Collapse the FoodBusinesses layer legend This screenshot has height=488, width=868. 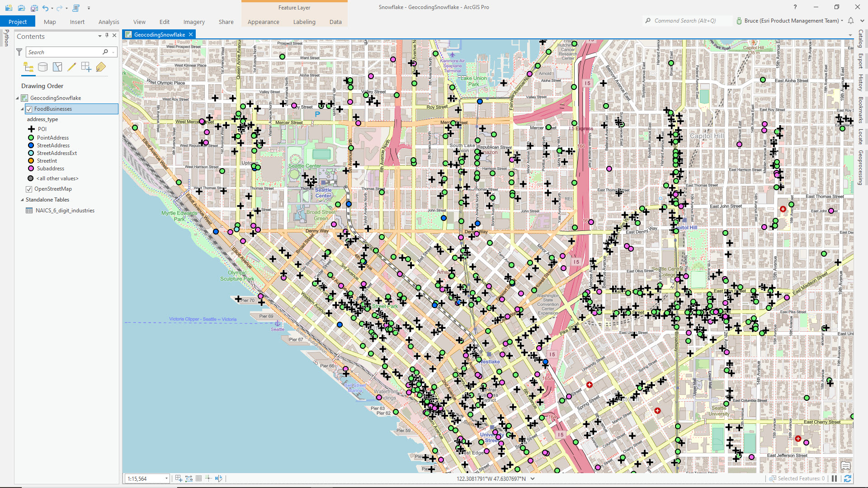[22, 109]
